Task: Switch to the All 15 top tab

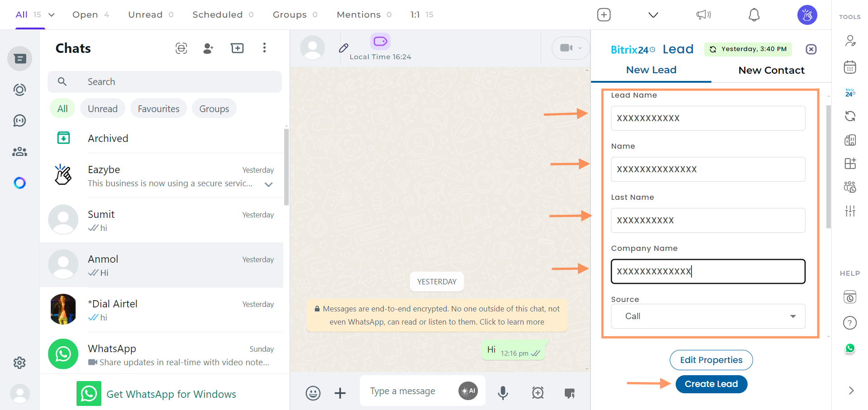Action: coord(29,15)
